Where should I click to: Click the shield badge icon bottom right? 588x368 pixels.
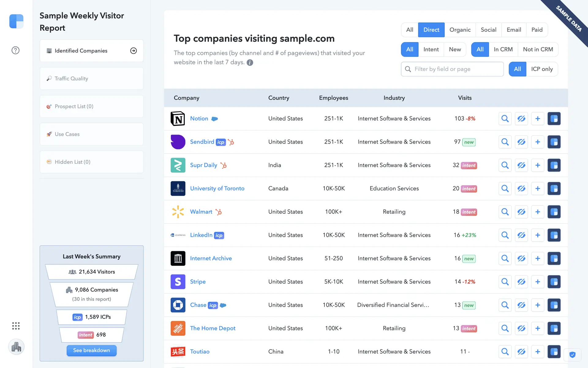click(x=572, y=355)
